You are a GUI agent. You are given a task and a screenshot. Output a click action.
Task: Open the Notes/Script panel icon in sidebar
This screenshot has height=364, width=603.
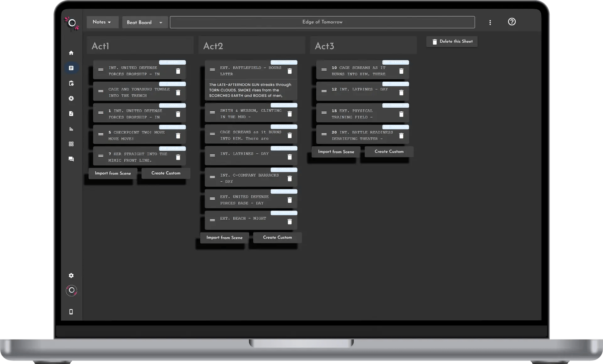pos(71,68)
